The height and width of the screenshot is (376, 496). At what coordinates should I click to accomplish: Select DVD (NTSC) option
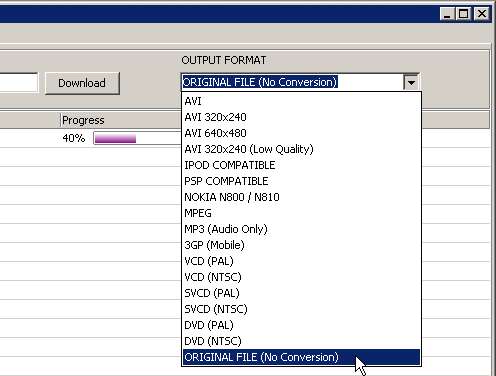click(301, 341)
